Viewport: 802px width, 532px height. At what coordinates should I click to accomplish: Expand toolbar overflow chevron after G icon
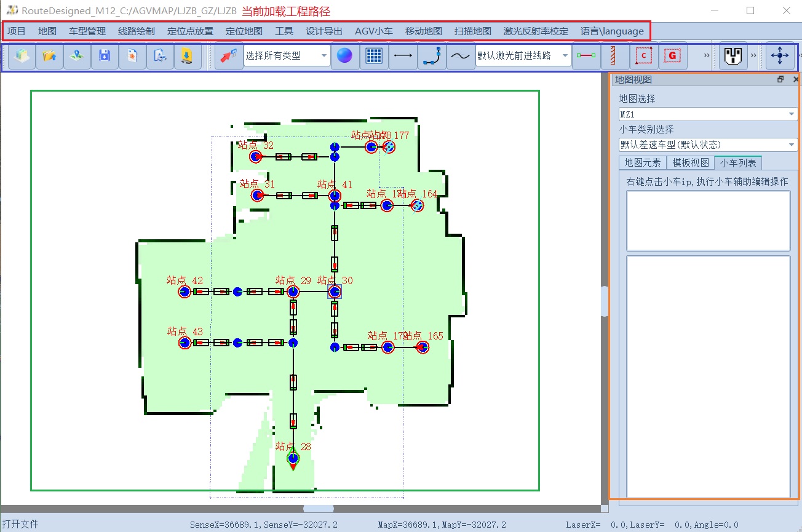707,56
